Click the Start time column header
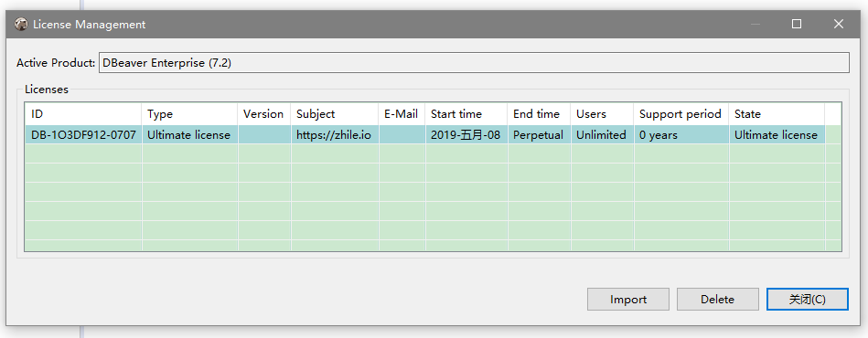 [x=466, y=114]
